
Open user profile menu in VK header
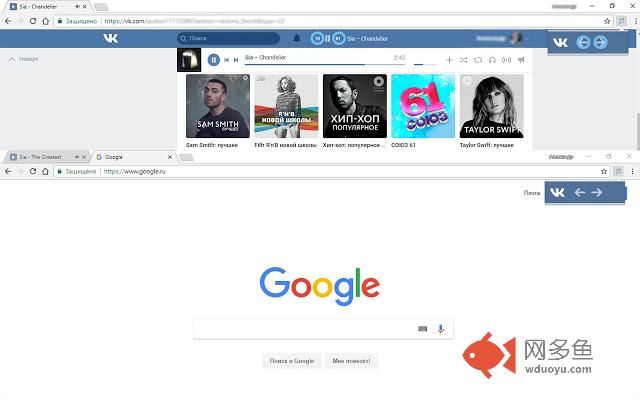pos(502,38)
